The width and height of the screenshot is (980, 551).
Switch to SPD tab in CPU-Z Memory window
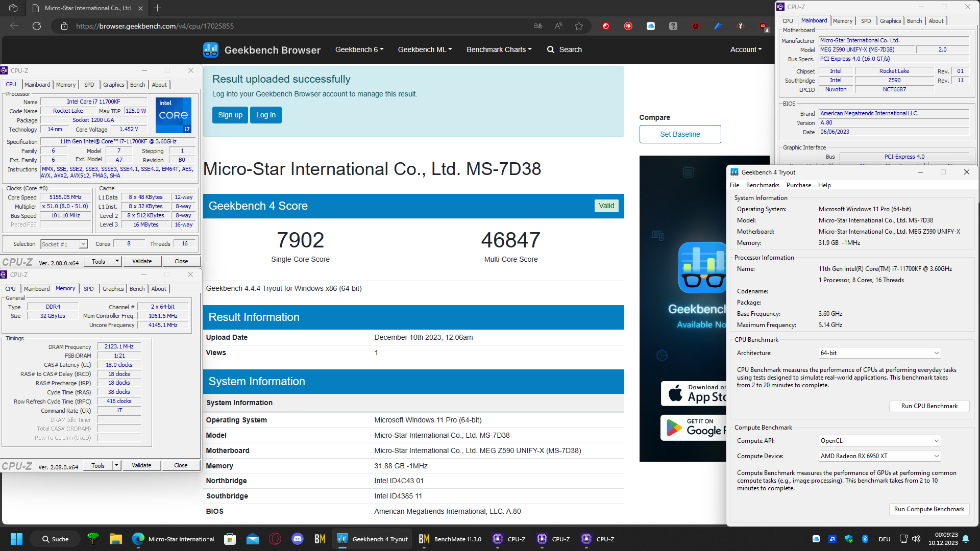(89, 289)
